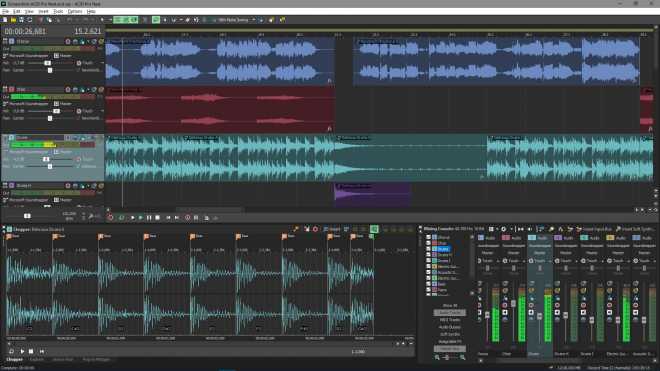Click the Solo icon on the Vox track header

(101, 90)
